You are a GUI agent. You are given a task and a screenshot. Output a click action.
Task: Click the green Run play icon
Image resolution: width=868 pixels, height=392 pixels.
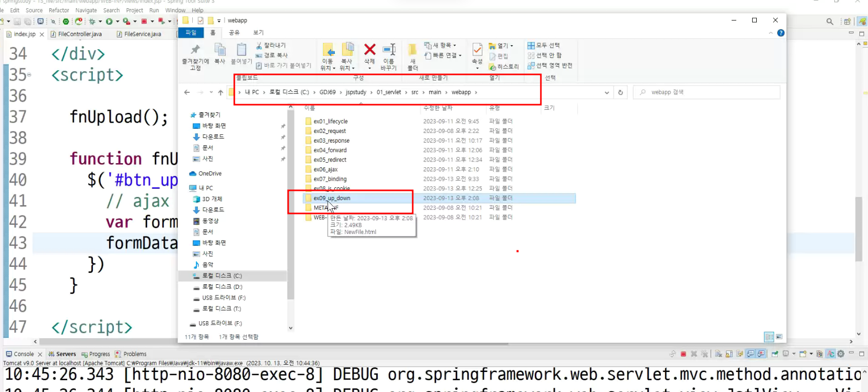109,22
